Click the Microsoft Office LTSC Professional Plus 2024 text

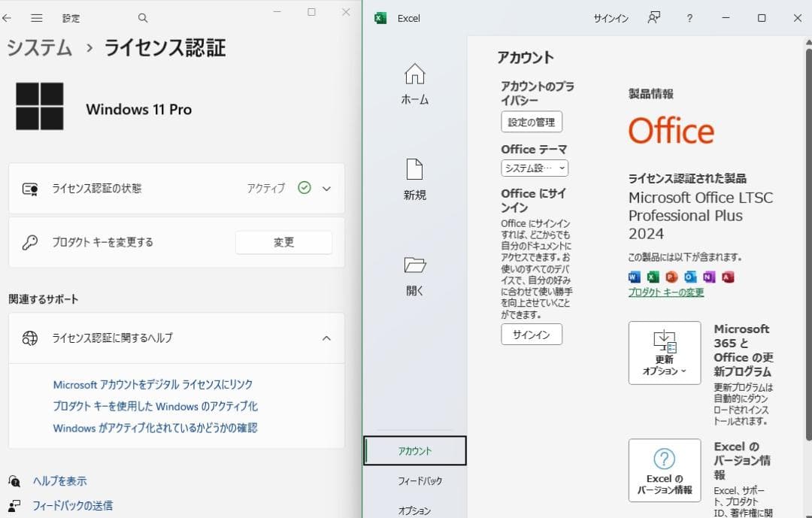coord(701,216)
